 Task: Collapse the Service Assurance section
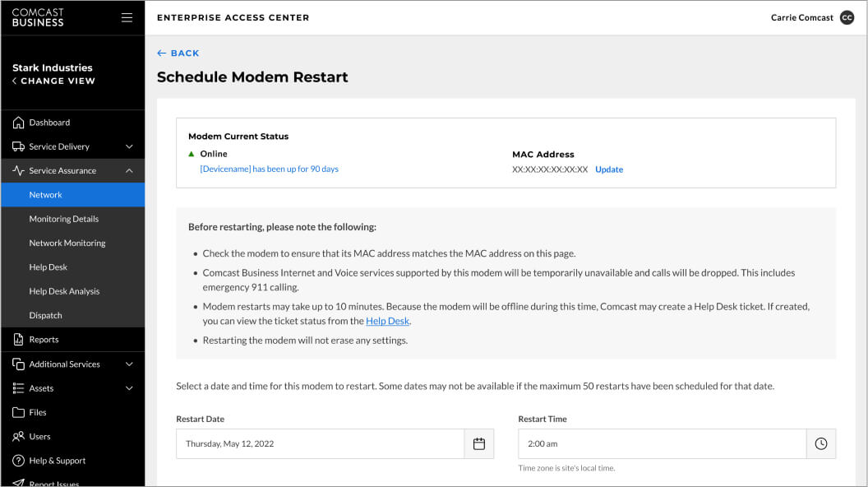pyautogui.click(x=129, y=171)
